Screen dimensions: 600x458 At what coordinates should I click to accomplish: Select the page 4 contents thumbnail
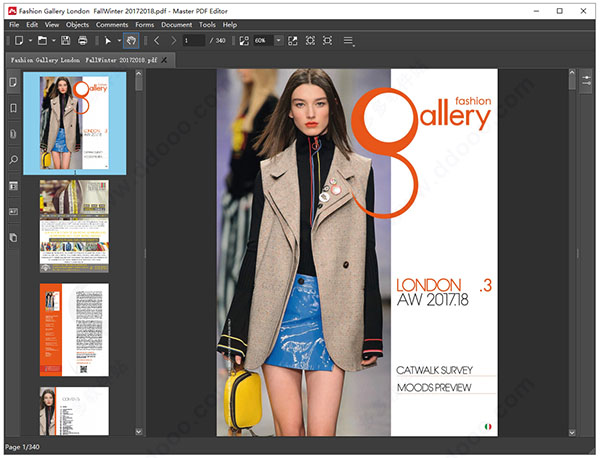[74, 411]
